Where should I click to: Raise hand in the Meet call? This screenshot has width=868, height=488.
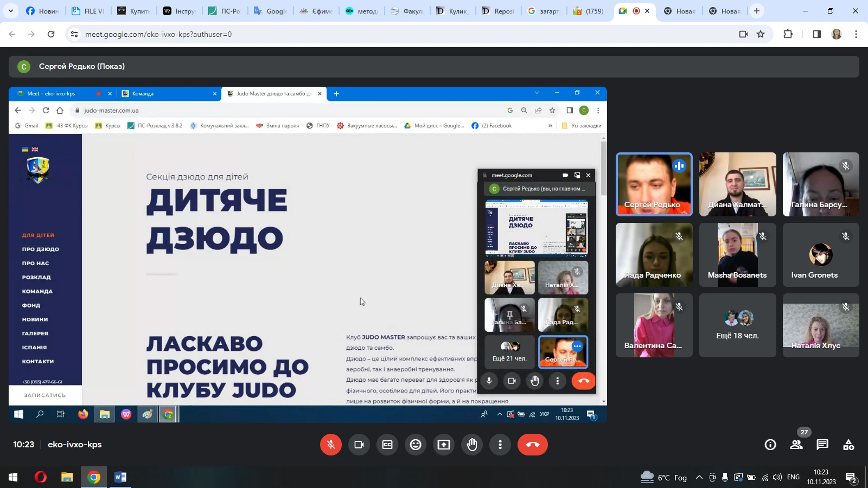472,445
